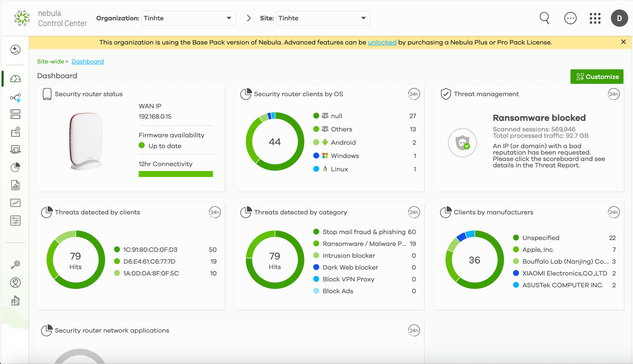Open the organization building sidebar icon
The height and width of the screenshot is (364, 633).
tap(15, 300)
